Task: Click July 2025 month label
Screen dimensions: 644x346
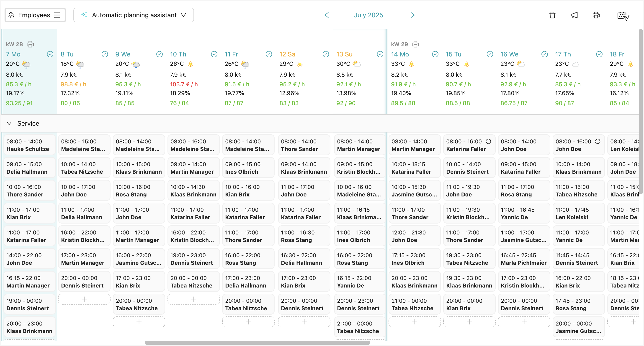Action: (368, 15)
